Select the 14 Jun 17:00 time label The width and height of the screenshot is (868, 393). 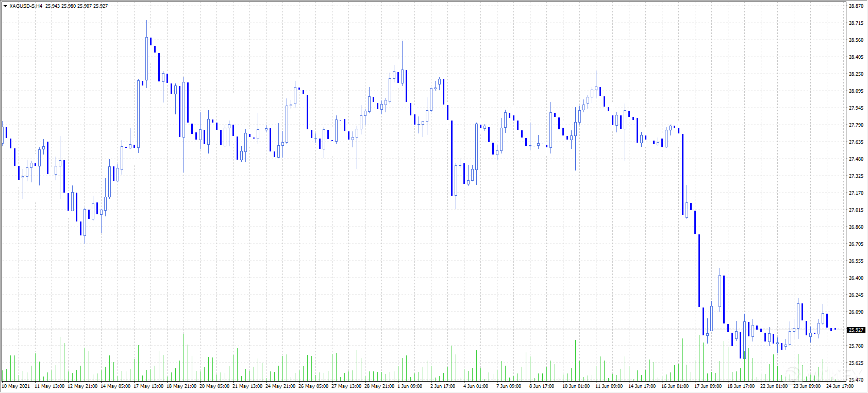coord(642,386)
